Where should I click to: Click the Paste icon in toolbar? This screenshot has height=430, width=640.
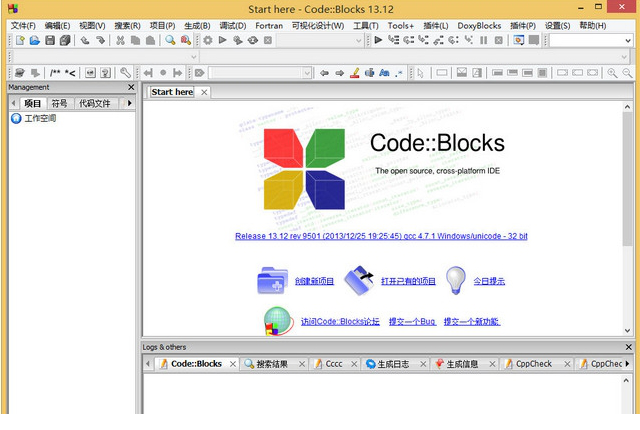(150, 40)
